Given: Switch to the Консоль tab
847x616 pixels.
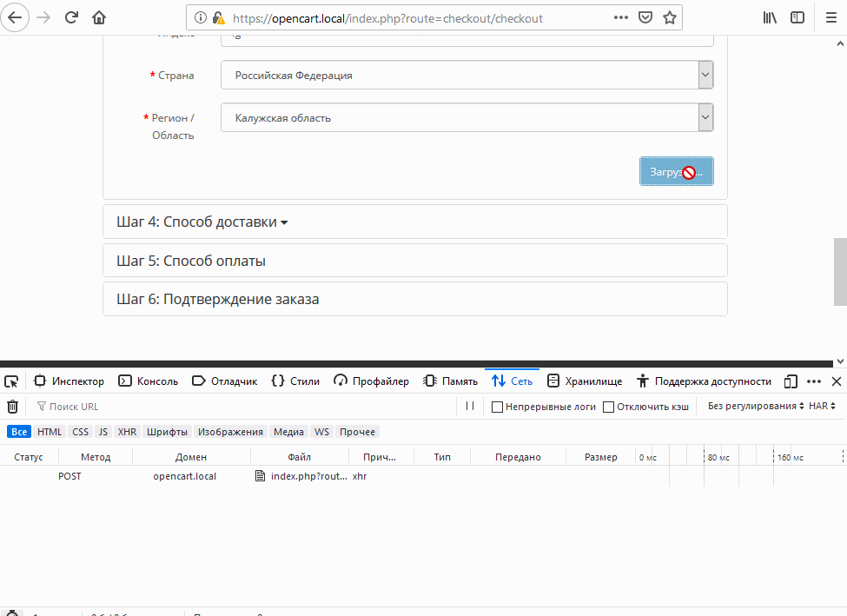Looking at the screenshot, I should pyautogui.click(x=148, y=381).
